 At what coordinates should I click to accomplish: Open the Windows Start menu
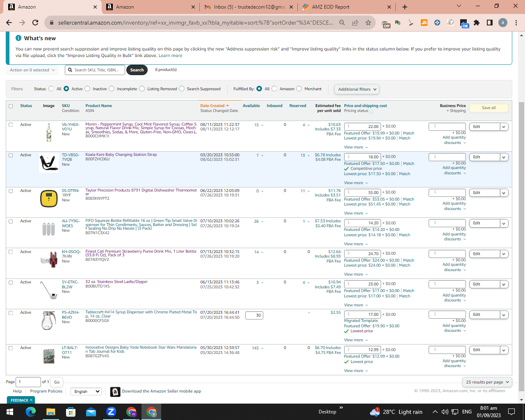click(x=10, y=411)
